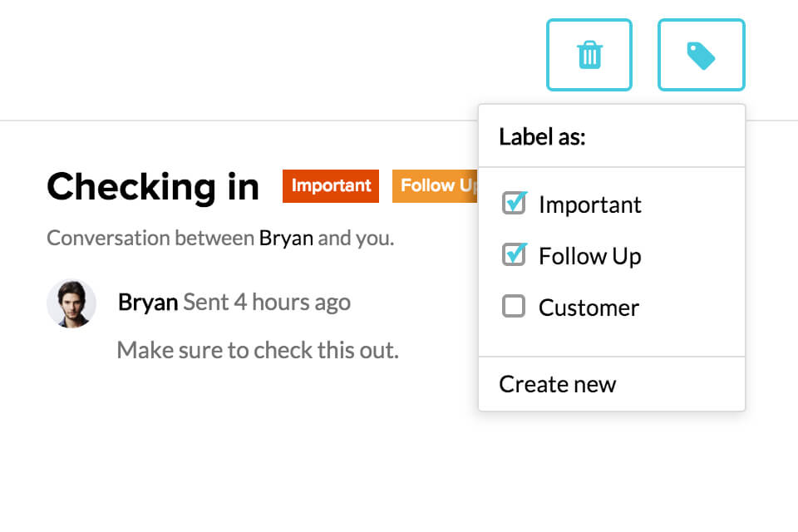
Task: Click the red Important tag beside title
Action: click(331, 185)
